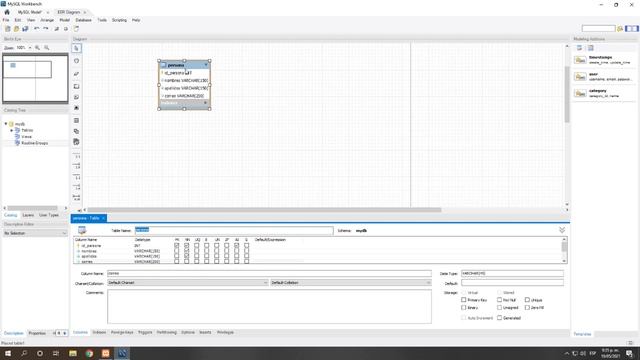Click the Table Name input field

(x=234, y=230)
